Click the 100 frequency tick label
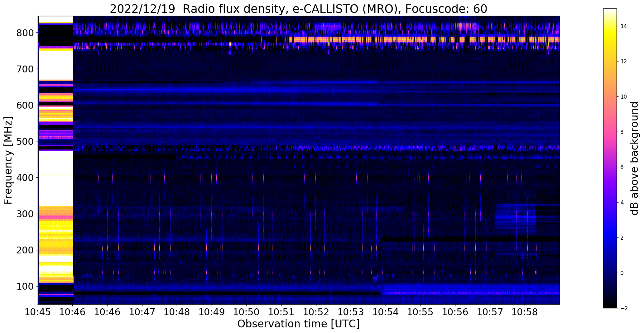 (x=25, y=286)
